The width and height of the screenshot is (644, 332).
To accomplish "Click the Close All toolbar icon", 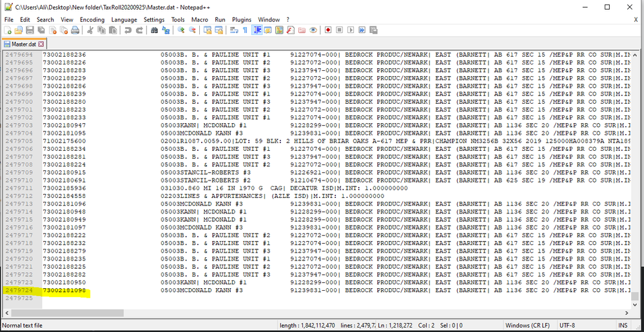I will (x=64, y=30).
